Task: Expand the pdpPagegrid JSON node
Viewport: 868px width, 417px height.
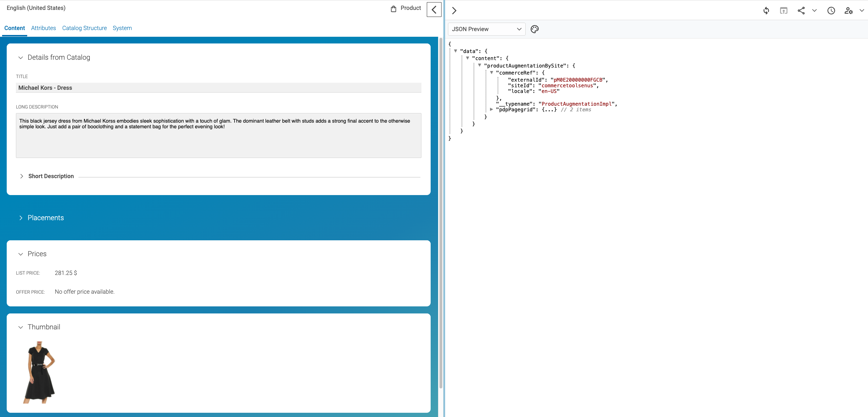Action: tap(491, 109)
